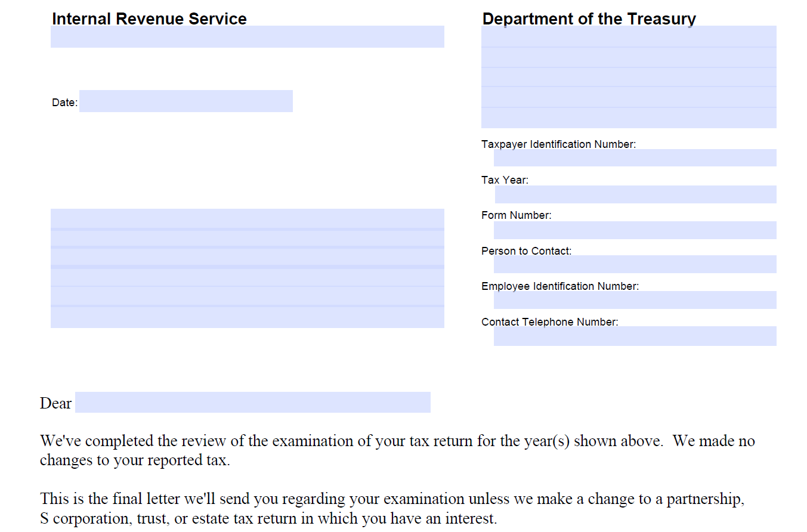Click the Date input field
This screenshot has height=532, width=807.
tap(186, 101)
